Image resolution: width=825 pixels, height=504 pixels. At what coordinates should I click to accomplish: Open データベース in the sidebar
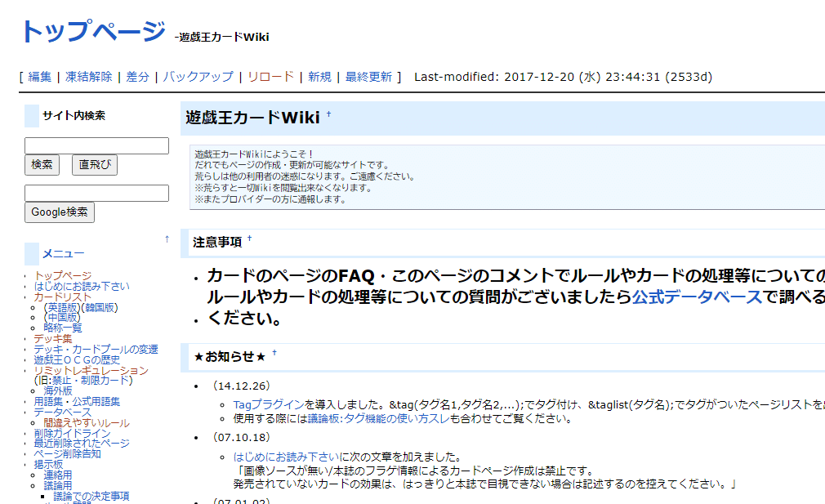[63, 413]
